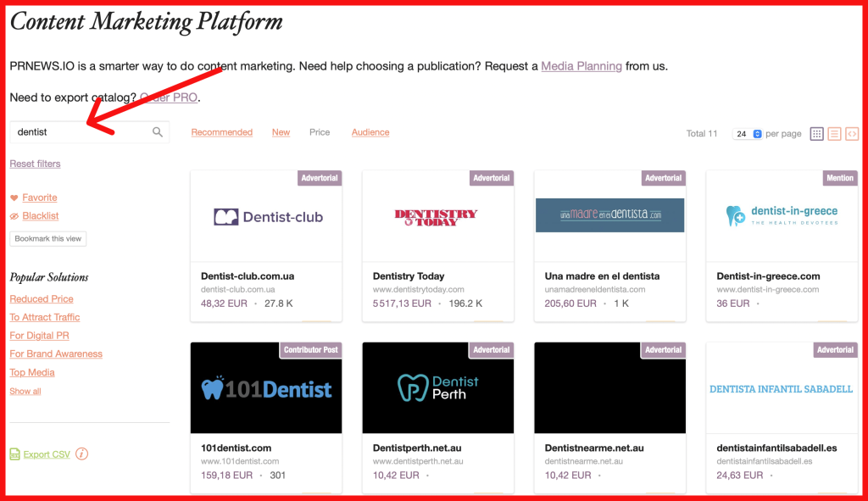Open the Una madre en el dentista title
Screen dimensions: 868x501
602,276
